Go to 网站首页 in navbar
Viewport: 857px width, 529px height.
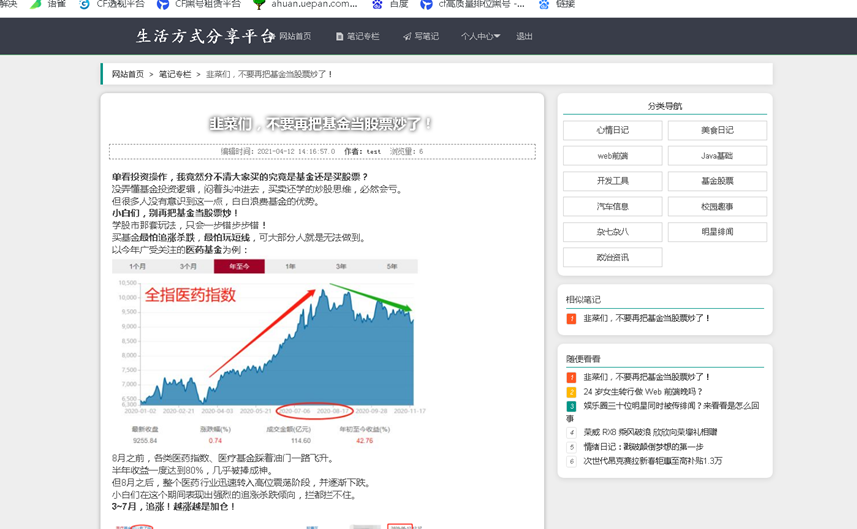point(295,36)
